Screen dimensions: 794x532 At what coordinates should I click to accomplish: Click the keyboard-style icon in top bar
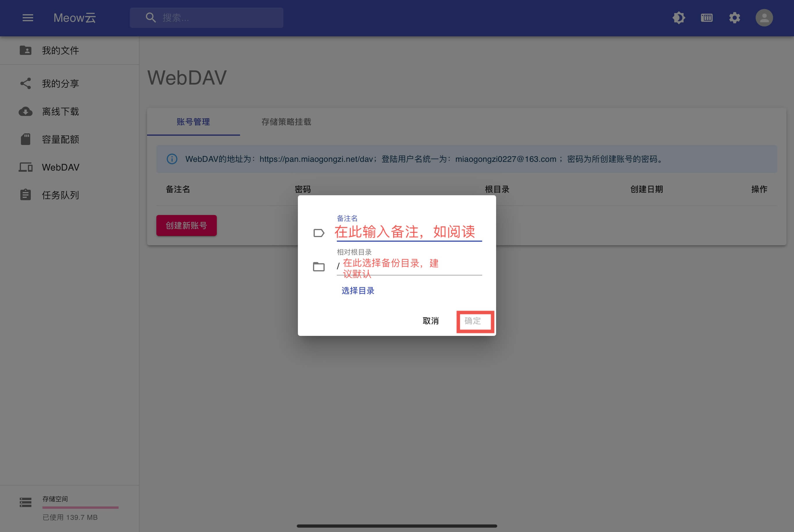(x=707, y=18)
